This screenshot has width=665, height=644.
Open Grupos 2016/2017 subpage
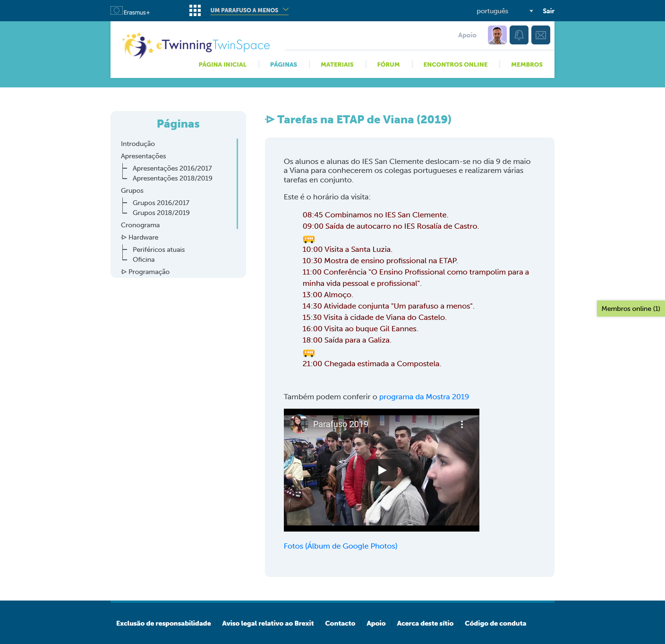point(161,203)
